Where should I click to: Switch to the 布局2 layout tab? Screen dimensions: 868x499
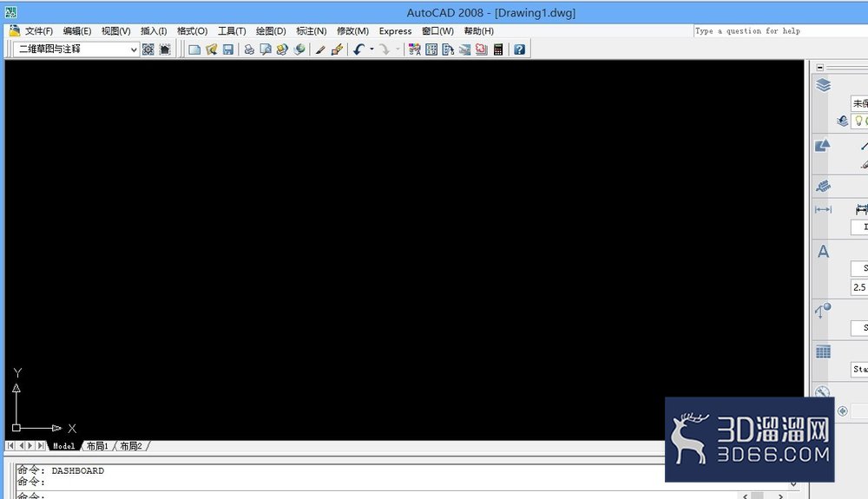tap(131, 446)
